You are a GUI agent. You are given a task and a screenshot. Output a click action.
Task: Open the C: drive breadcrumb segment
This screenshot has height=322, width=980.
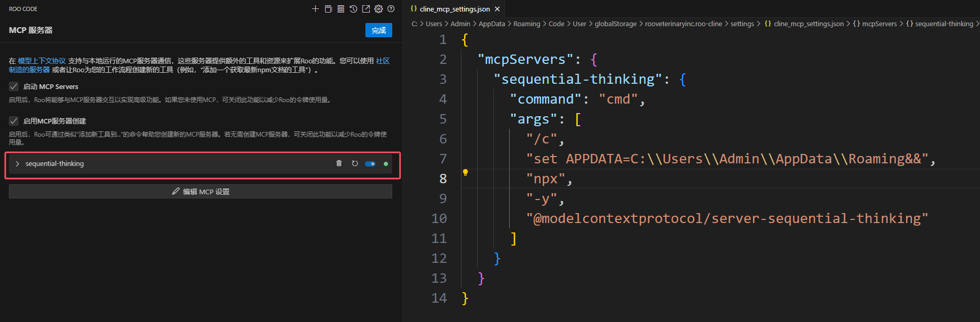point(414,24)
